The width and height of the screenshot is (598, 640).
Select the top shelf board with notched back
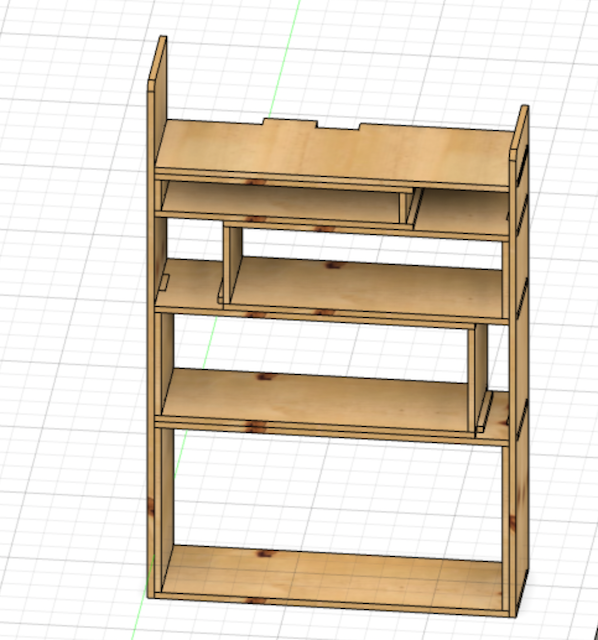click(333, 153)
